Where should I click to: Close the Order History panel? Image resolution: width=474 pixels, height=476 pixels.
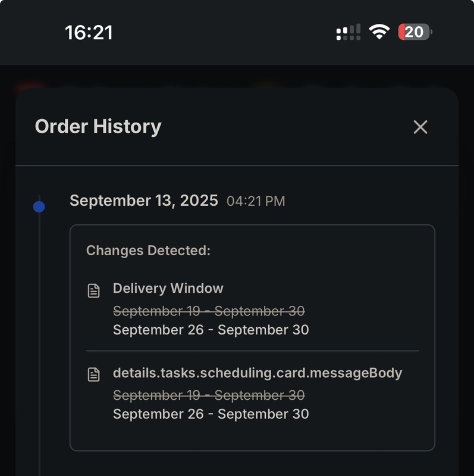(420, 127)
